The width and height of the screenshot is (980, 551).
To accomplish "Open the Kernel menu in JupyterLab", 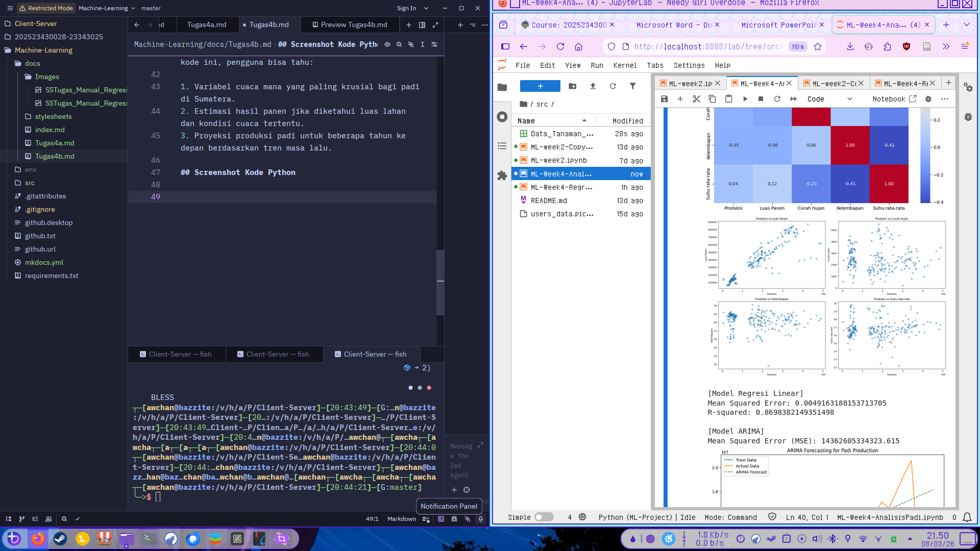I will [x=625, y=65].
